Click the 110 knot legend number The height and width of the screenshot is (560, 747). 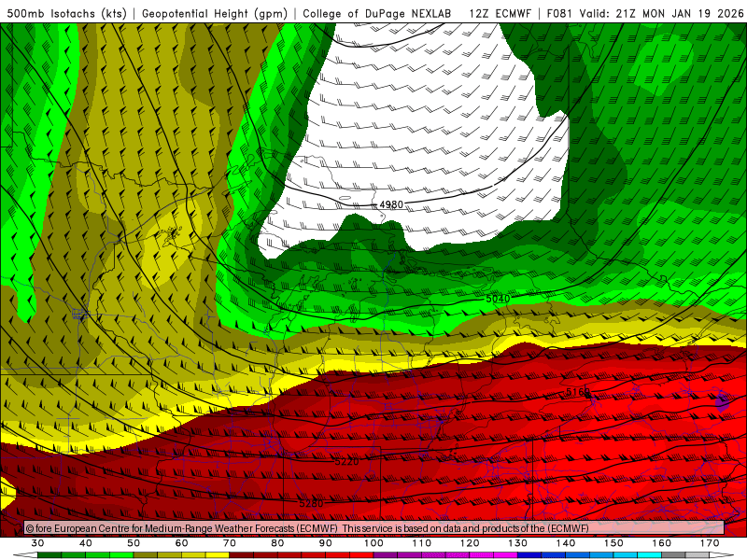(x=422, y=543)
